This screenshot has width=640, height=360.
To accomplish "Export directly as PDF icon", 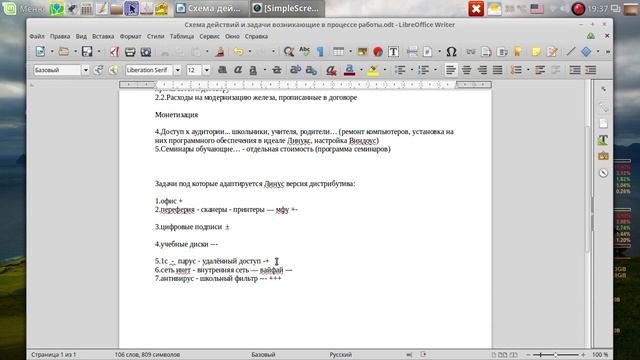I will pyautogui.click(x=115, y=51).
